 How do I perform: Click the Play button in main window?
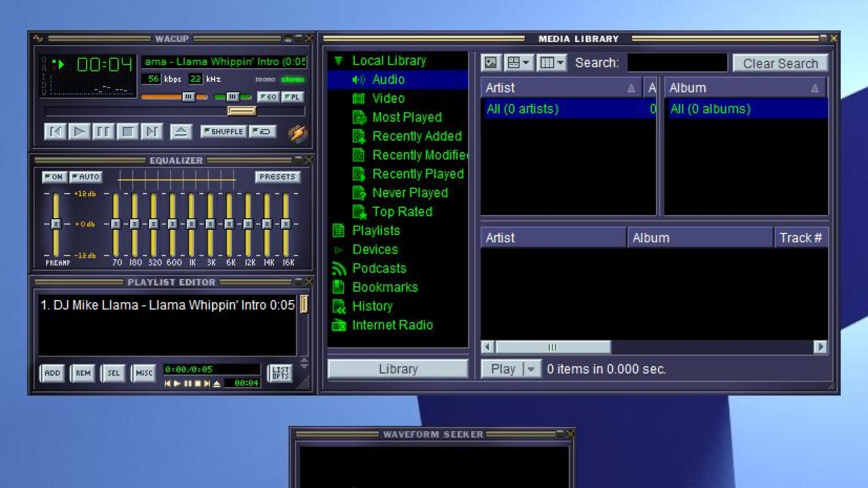[79, 132]
